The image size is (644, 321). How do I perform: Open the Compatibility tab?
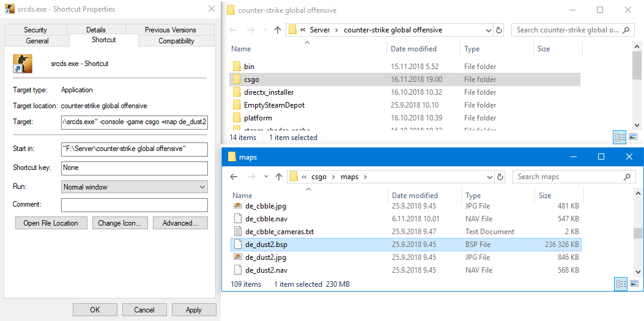(177, 40)
